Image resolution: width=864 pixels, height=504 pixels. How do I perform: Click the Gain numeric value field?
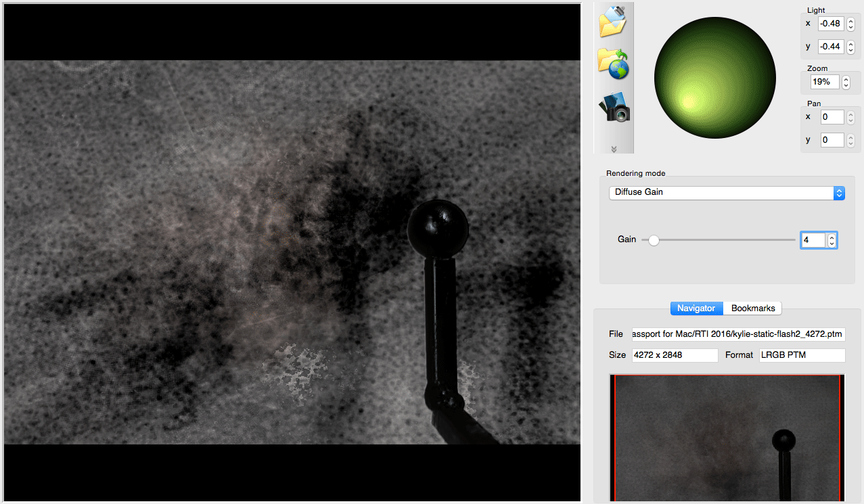(x=813, y=240)
